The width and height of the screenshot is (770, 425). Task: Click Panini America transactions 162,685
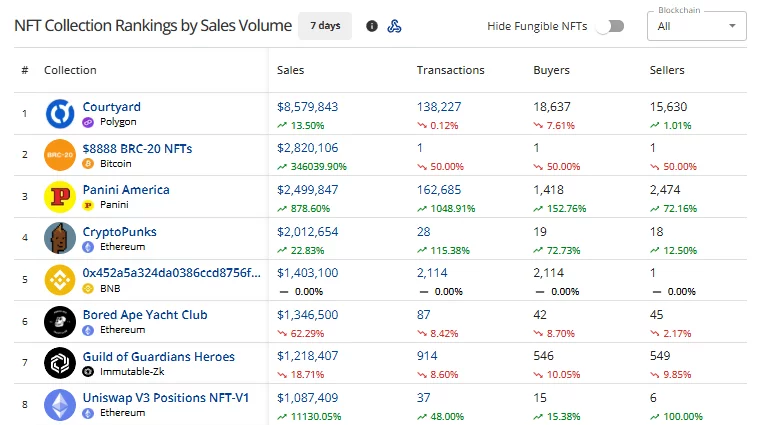click(439, 190)
